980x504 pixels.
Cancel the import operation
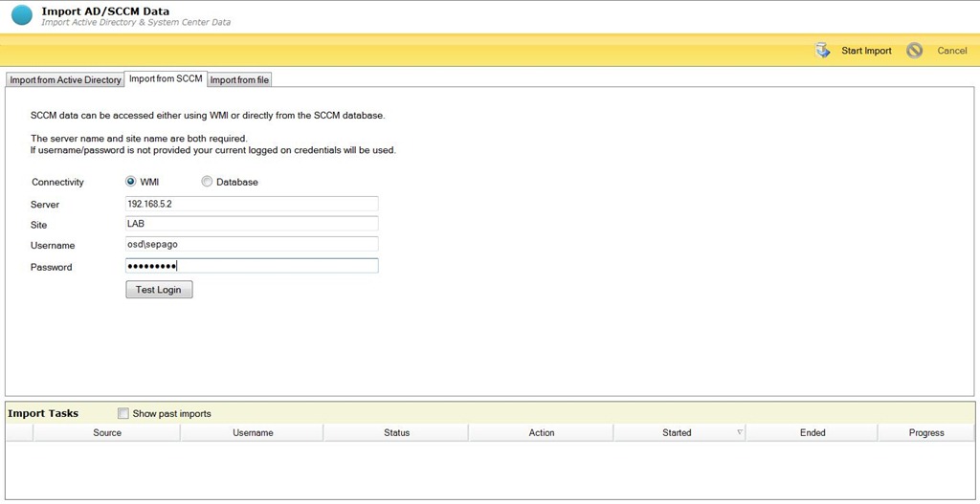coord(952,51)
